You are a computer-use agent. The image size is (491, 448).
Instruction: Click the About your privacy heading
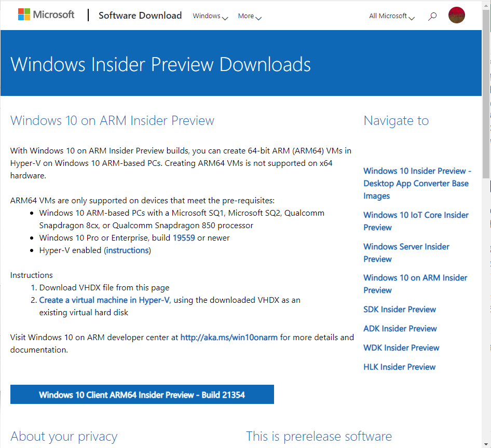coord(64,436)
